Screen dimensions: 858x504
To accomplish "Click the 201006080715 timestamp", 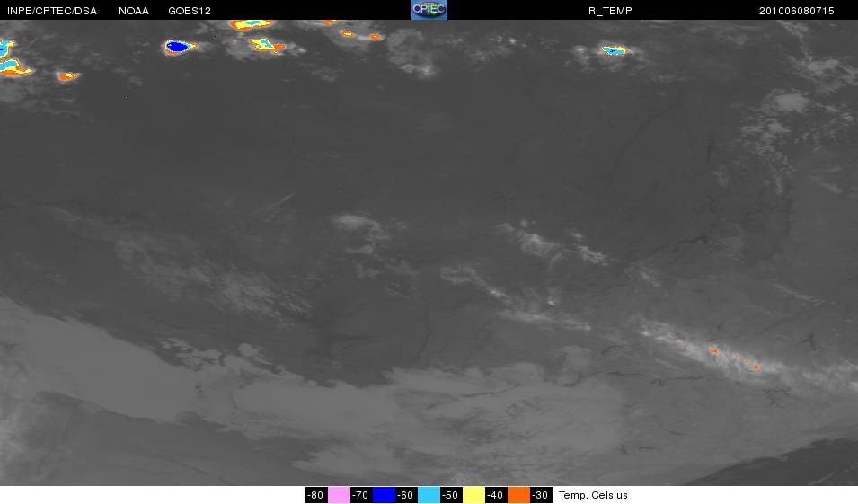I will click(796, 11).
